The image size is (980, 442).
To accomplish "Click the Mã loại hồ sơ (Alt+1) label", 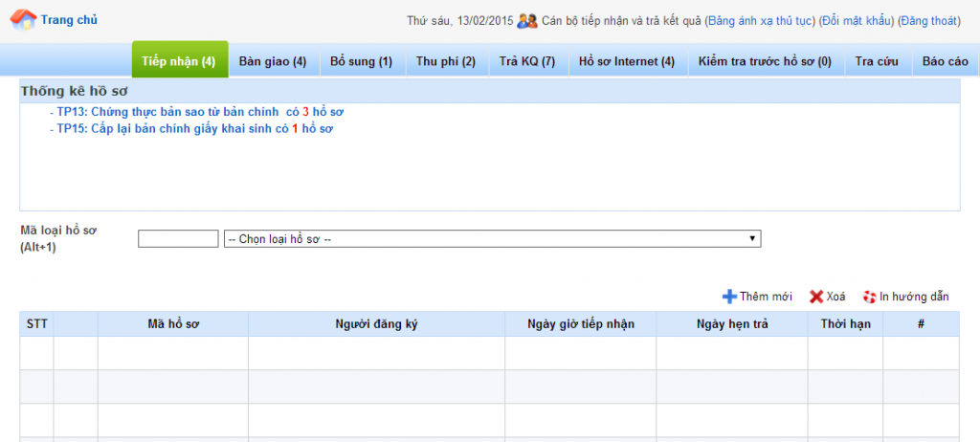I will [x=58, y=238].
